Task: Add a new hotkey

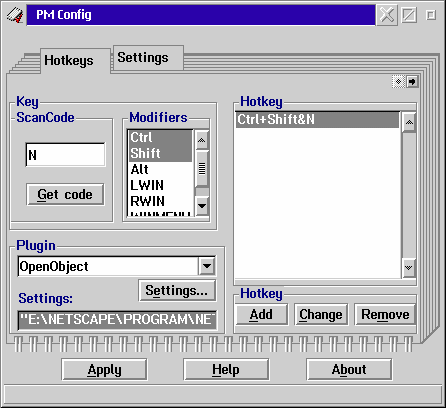Action: click(261, 314)
